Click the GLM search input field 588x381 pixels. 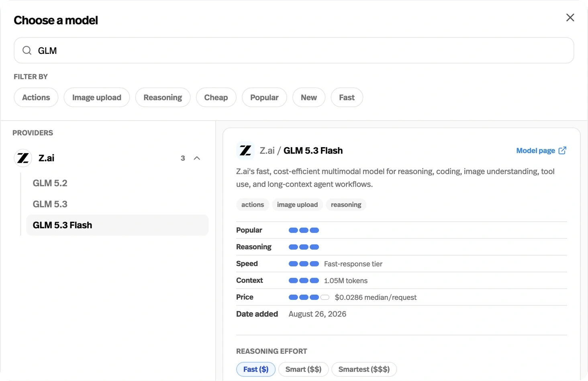click(x=294, y=50)
